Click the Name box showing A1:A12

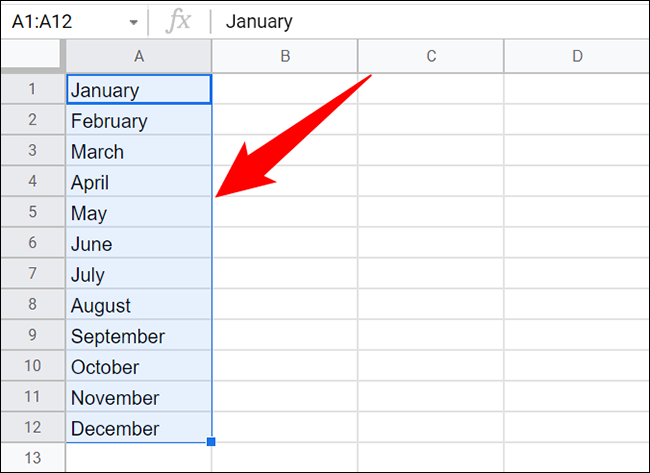click(60, 21)
